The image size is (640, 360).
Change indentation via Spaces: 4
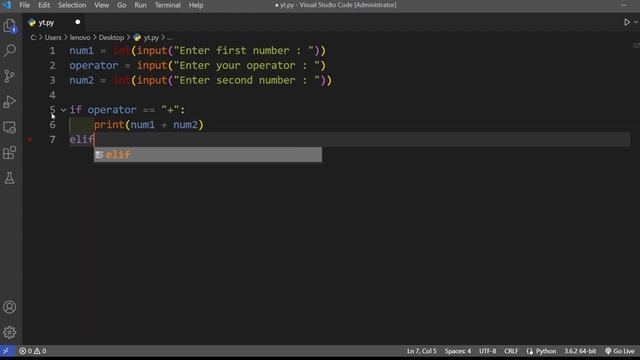coord(458,351)
